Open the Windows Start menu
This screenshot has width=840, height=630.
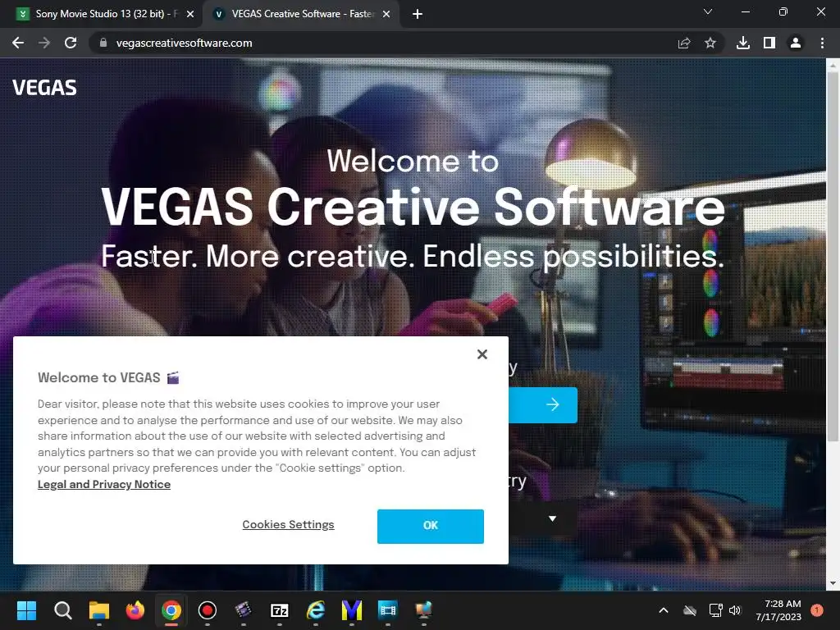26,610
